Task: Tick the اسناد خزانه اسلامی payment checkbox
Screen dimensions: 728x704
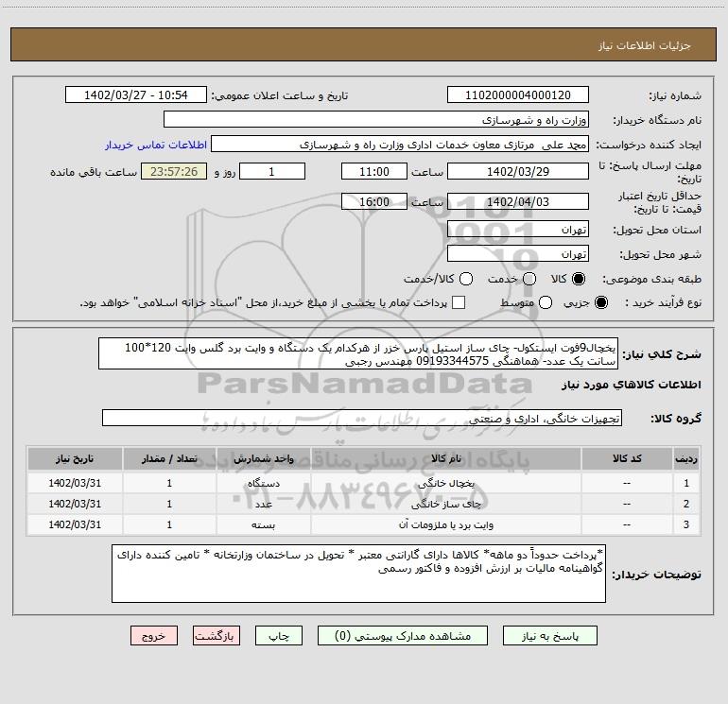Action: click(459, 302)
